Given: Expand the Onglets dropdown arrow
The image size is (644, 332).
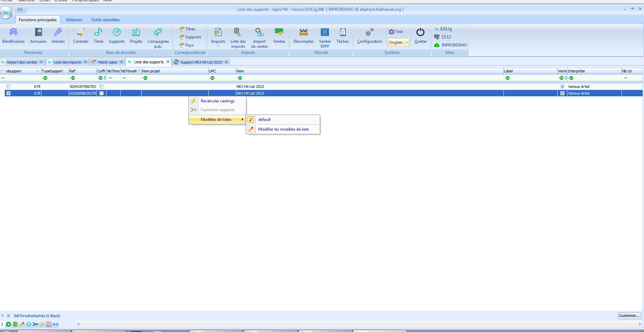Looking at the screenshot, I should coord(407,42).
